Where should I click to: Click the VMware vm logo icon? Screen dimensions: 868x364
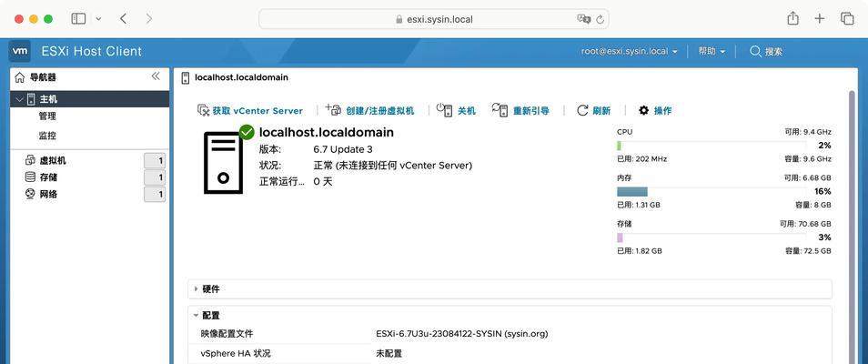coord(19,51)
